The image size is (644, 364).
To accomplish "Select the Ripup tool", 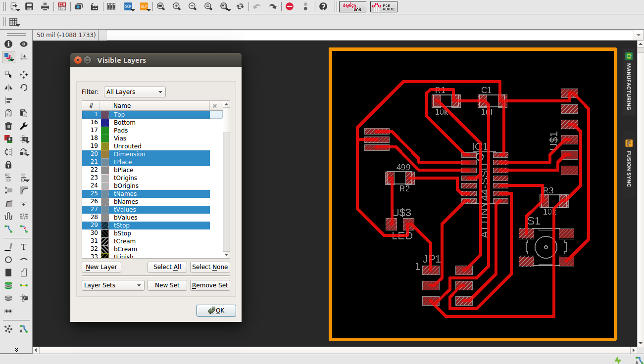I will (x=24, y=228).
